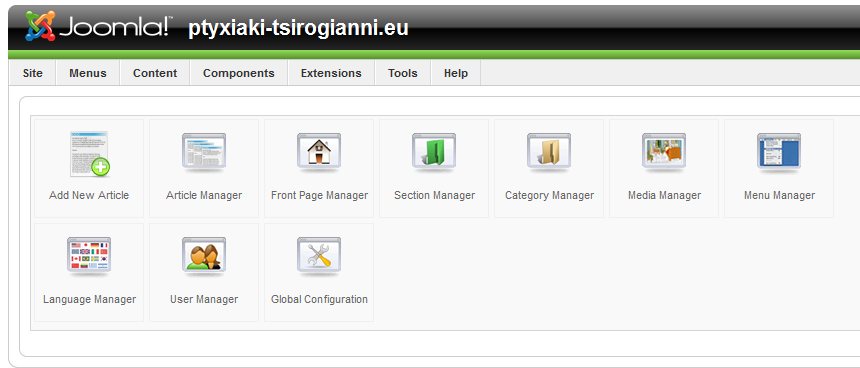Open the Site menu

coord(33,73)
